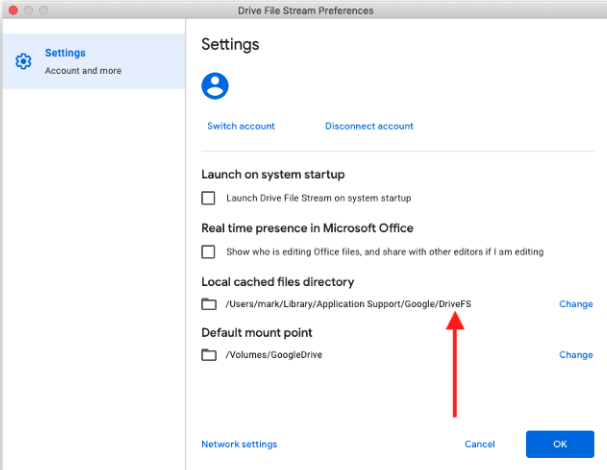Click the Switch account link
This screenshot has height=470, width=607.
click(241, 126)
